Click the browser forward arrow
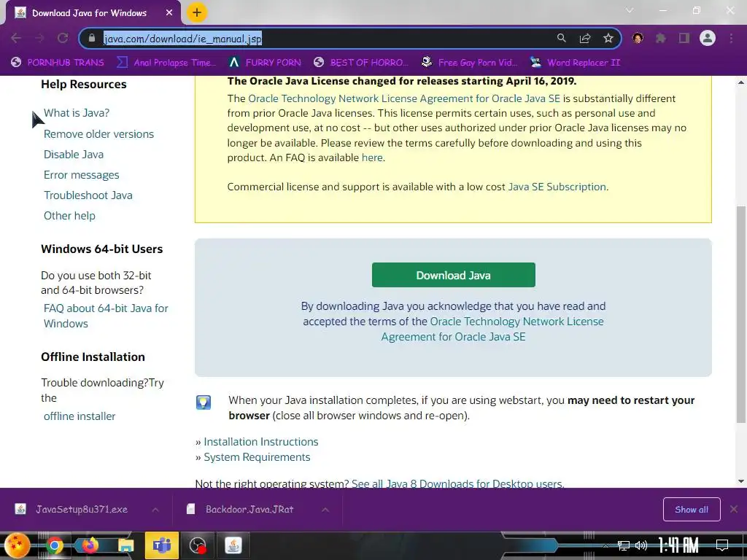 point(39,38)
